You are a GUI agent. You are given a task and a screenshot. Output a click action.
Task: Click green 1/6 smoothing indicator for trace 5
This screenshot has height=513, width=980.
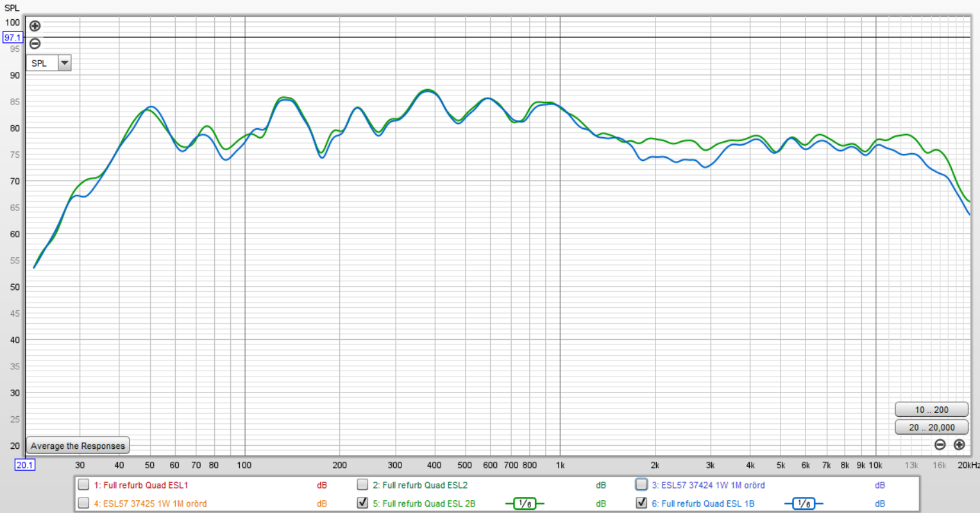[x=525, y=503]
